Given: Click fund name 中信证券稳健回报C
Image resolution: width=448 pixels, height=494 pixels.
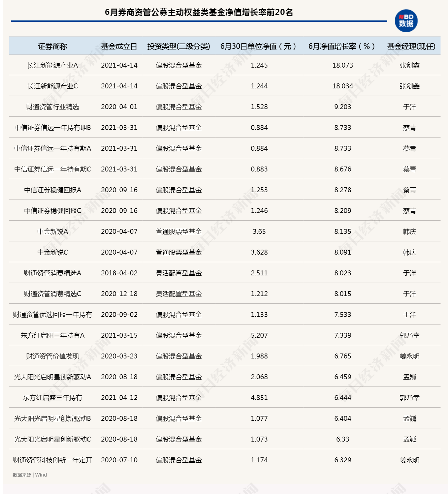Looking at the screenshot, I should [x=52, y=211].
